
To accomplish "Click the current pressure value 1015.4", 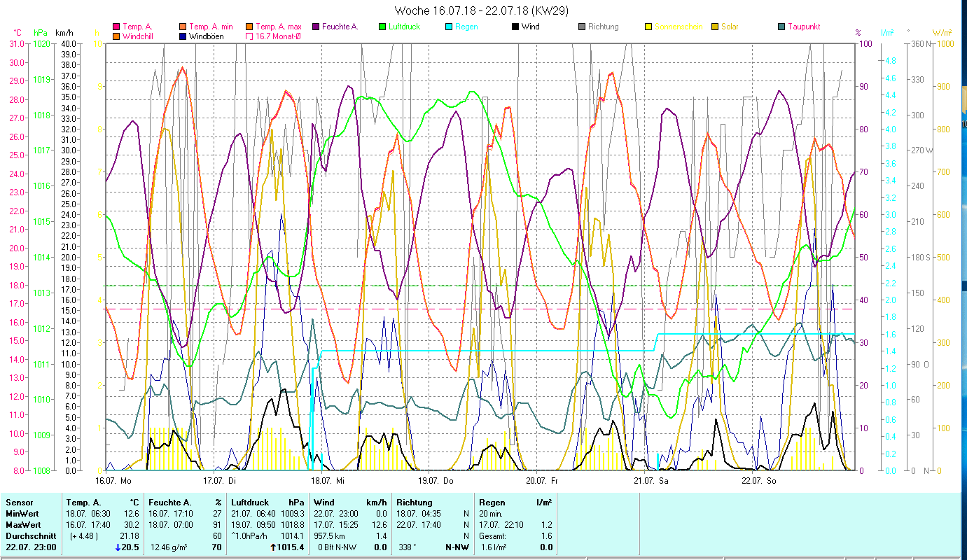I will tap(291, 547).
